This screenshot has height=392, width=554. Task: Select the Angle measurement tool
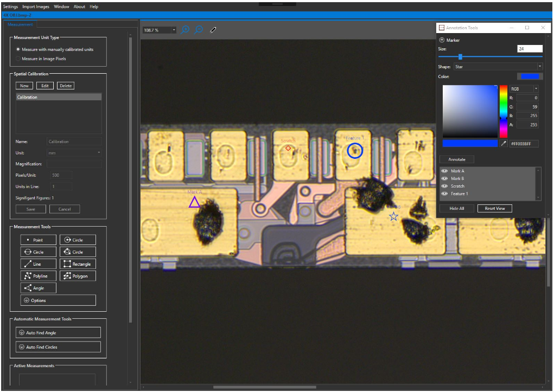pyautogui.click(x=38, y=287)
